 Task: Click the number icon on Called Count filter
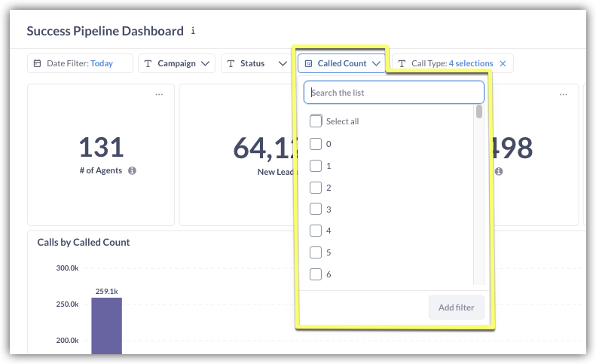click(x=307, y=64)
